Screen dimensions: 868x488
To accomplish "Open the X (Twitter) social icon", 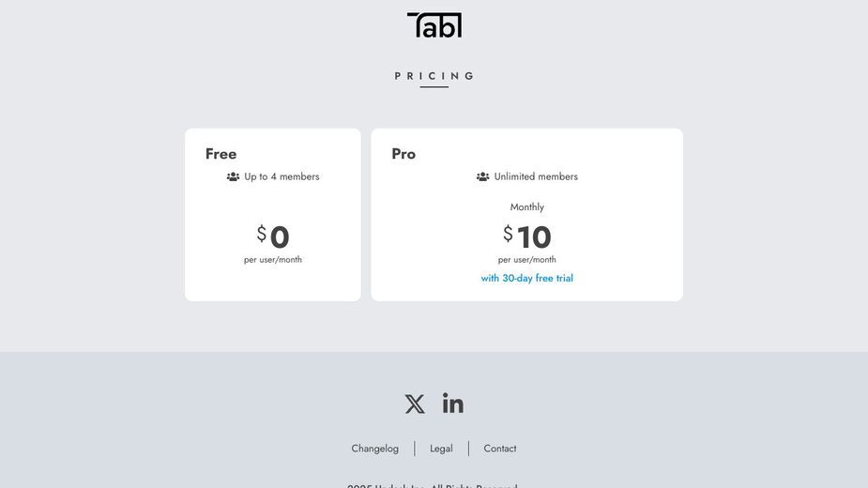I will [415, 404].
